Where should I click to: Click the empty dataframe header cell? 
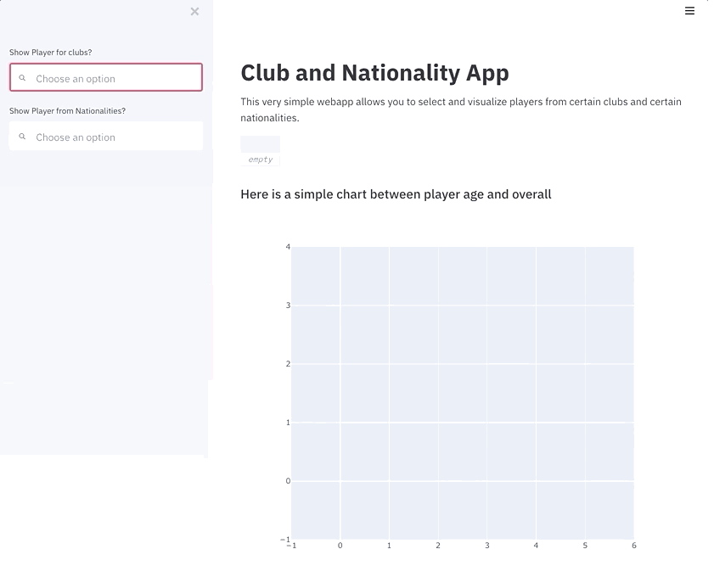coord(260,144)
